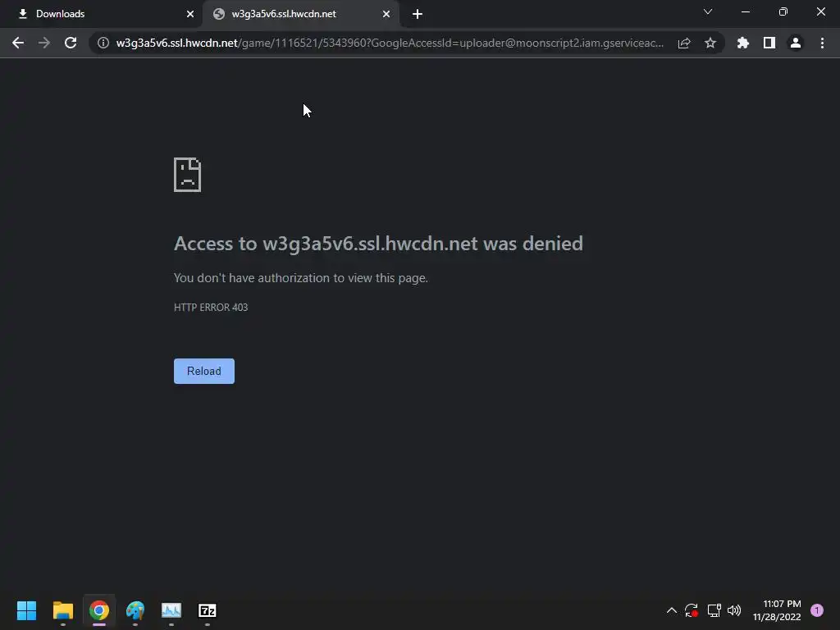Reload the page using toolbar refresh icon
This screenshot has height=630, width=840.
[71, 43]
